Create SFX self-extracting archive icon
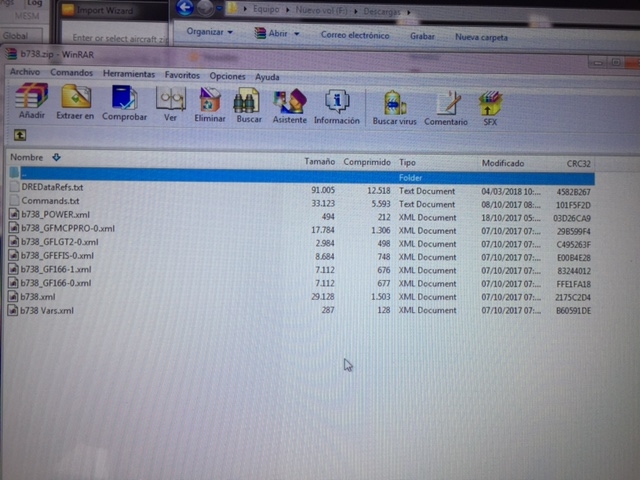640x480 pixels. 490,103
